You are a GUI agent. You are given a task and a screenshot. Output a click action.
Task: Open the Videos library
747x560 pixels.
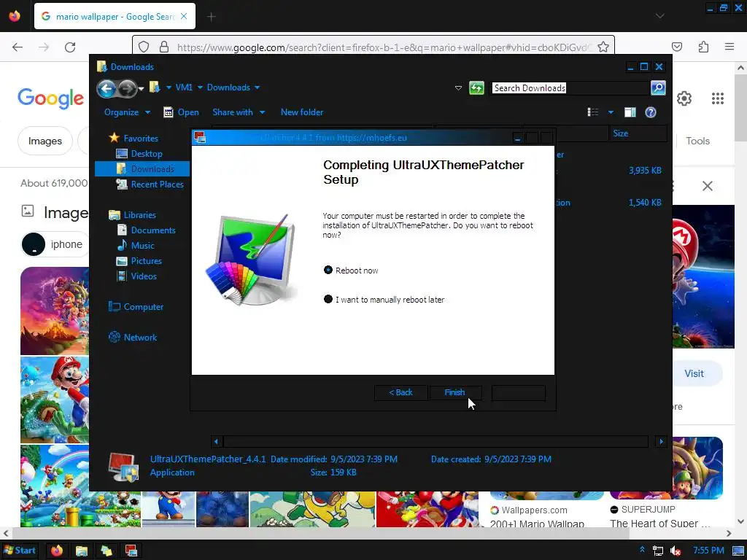pyautogui.click(x=136, y=276)
